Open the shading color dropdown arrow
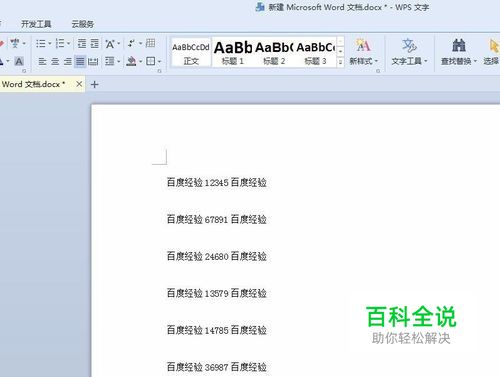This screenshot has width=500, height=377. (x=140, y=62)
